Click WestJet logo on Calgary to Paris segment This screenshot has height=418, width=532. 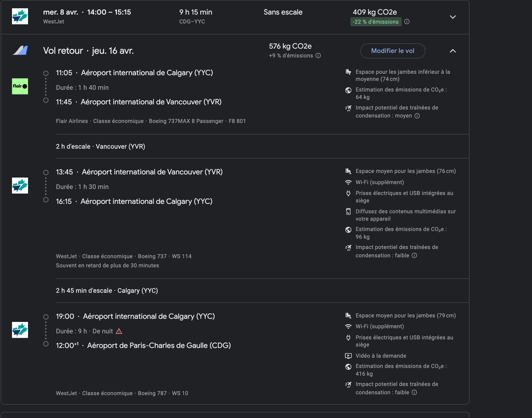(20, 330)
